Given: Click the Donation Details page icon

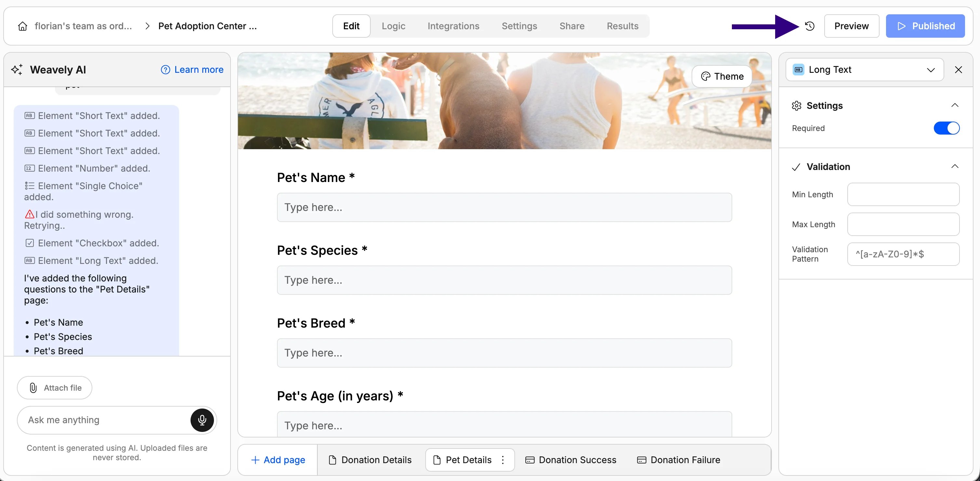Looking at the screenshot, I should [x=332, y=460].
